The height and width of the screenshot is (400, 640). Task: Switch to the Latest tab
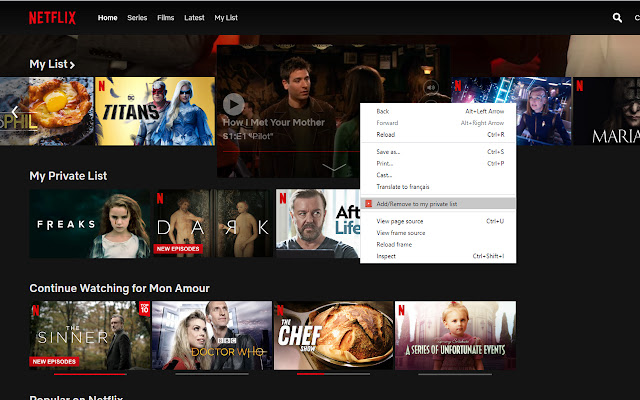point(194,18)
